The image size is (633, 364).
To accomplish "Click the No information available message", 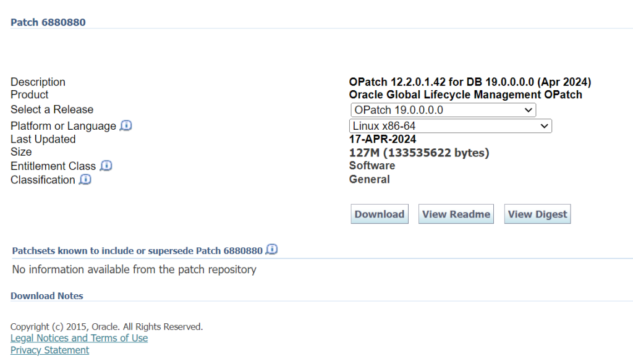I will [134, 269].
